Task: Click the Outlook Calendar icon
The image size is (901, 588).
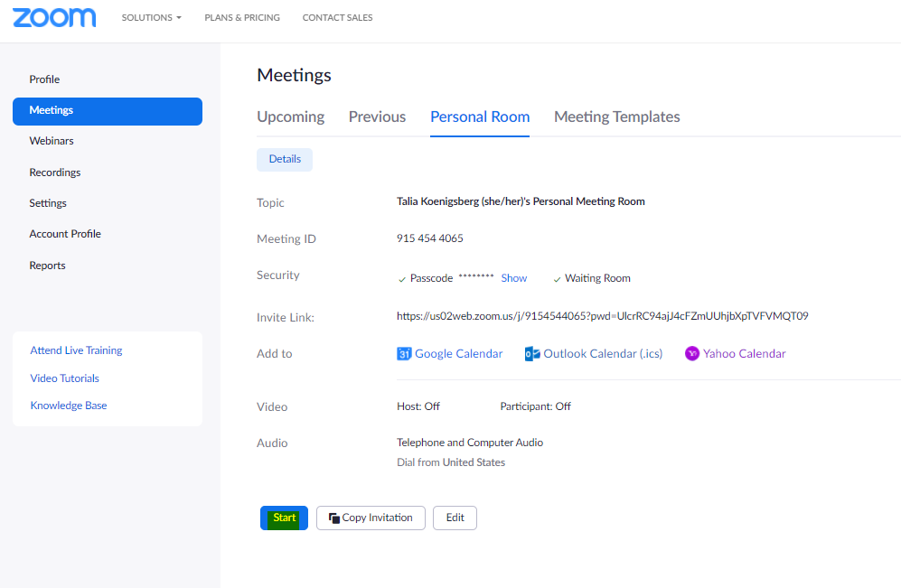Action: (532, 354)
